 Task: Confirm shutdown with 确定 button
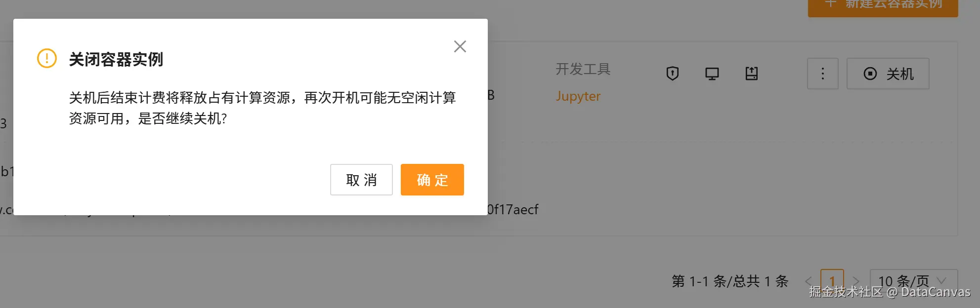coord(432,180)
